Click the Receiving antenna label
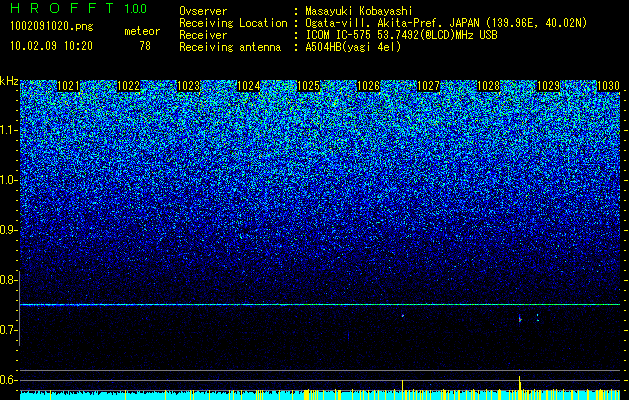The image size is (629, 400). pos(230,47)
